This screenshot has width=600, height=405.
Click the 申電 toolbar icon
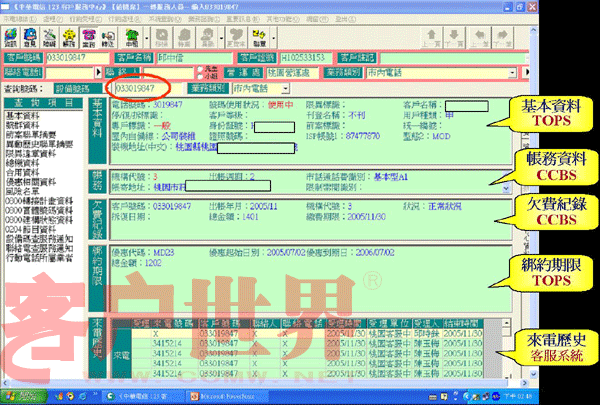coord(132,41)
